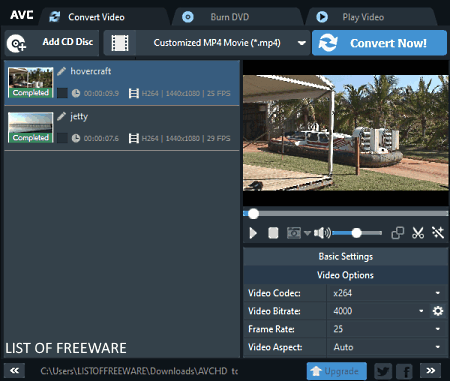Collapse the Basic Settings section
The width and height of the screenshot is (450, 381).
[346, 256]
